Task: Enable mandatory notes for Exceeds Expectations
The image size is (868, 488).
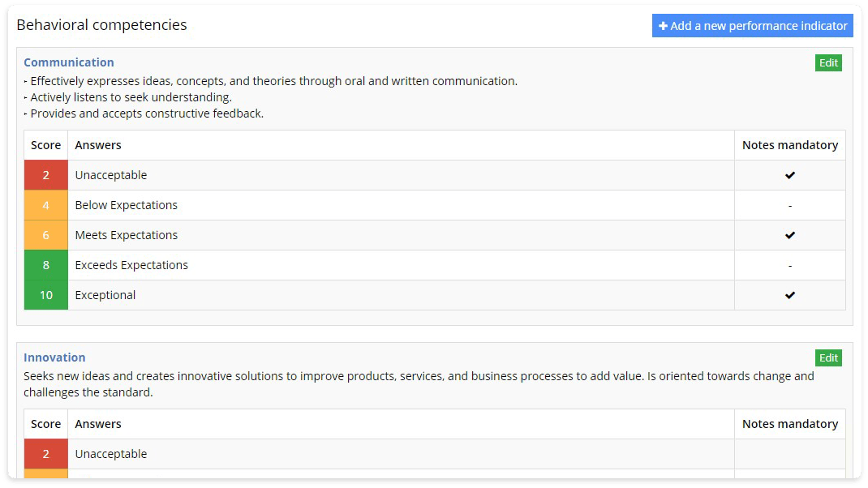Action: tap(789, 265)
